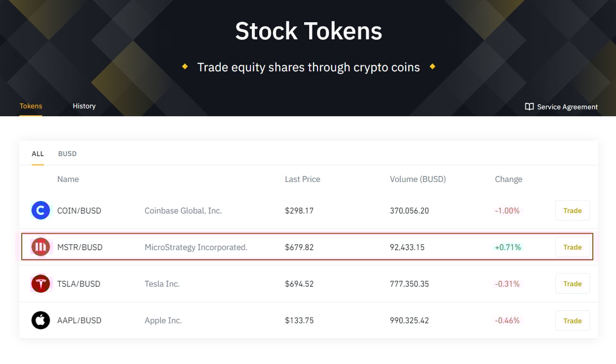616x364 pixels.
Task: Switch to the History tab
Action: pos(84,106)
